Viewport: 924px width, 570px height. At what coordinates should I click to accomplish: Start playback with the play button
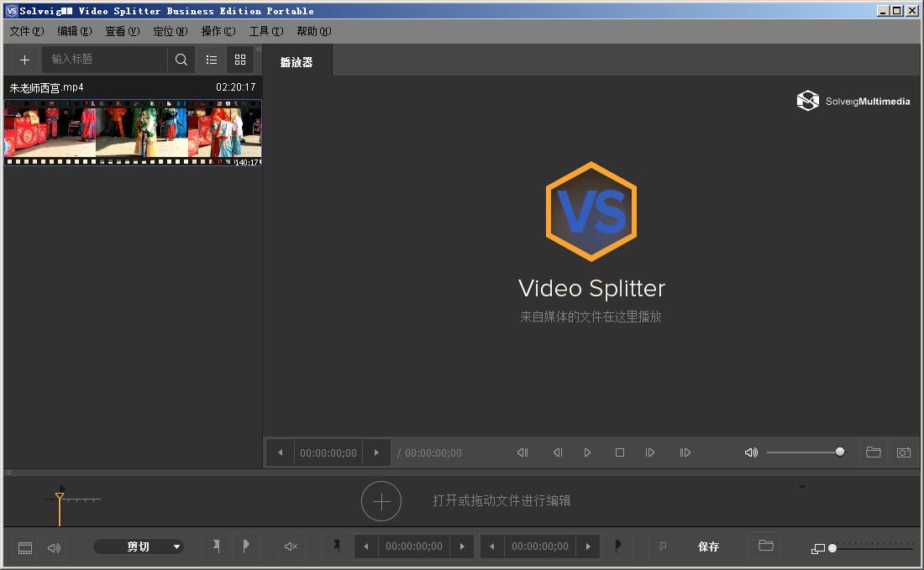coord(587,452)
